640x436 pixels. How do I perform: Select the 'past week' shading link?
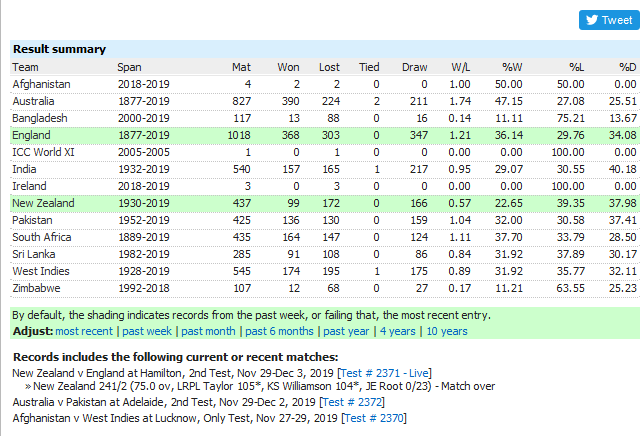coord(147,331)
